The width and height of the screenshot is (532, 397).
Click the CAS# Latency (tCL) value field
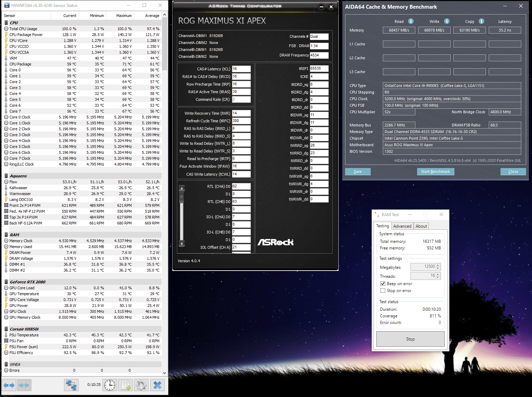(x=241, y=69)
